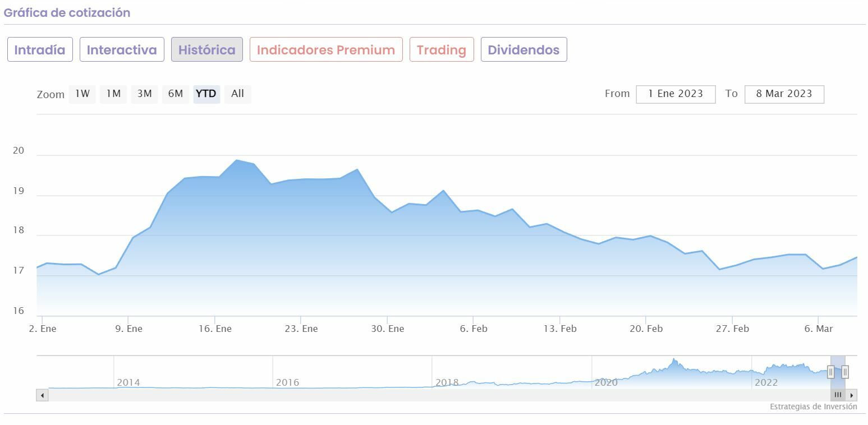Click the navigator scroll left arrow

[x=42, y=395]
